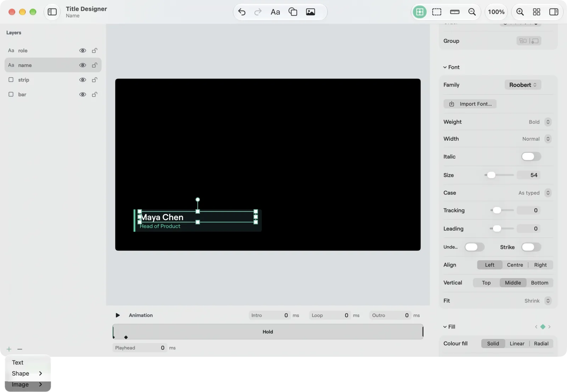The height and width of the screenshot is (392, 567).
Task: Open the Roobert font family dropdown
Action: 523,85
